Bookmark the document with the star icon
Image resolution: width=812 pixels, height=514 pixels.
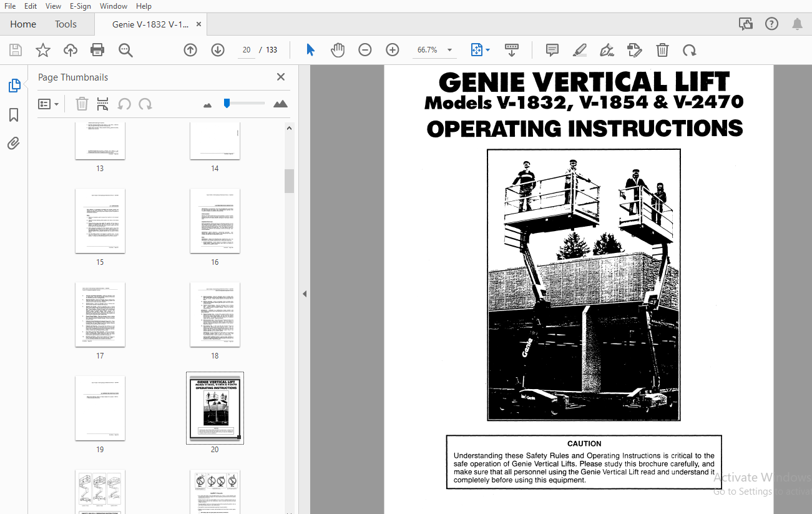[43, 50]
